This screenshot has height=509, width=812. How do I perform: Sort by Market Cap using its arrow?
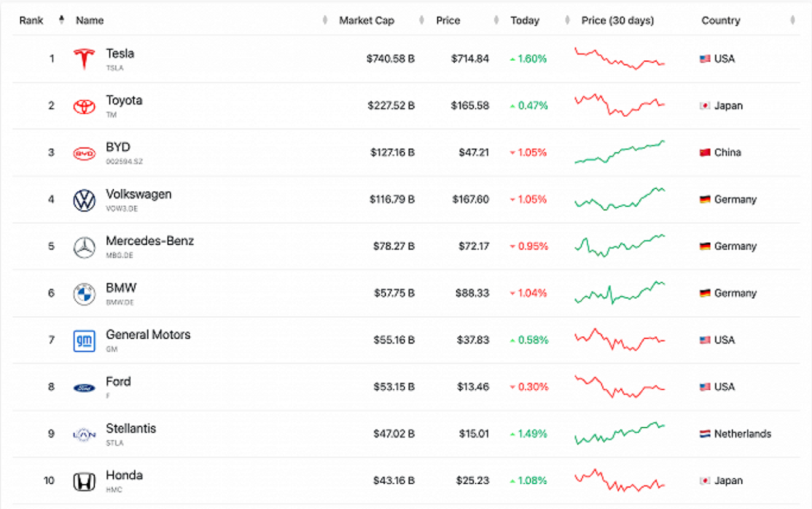click(421, 20)
